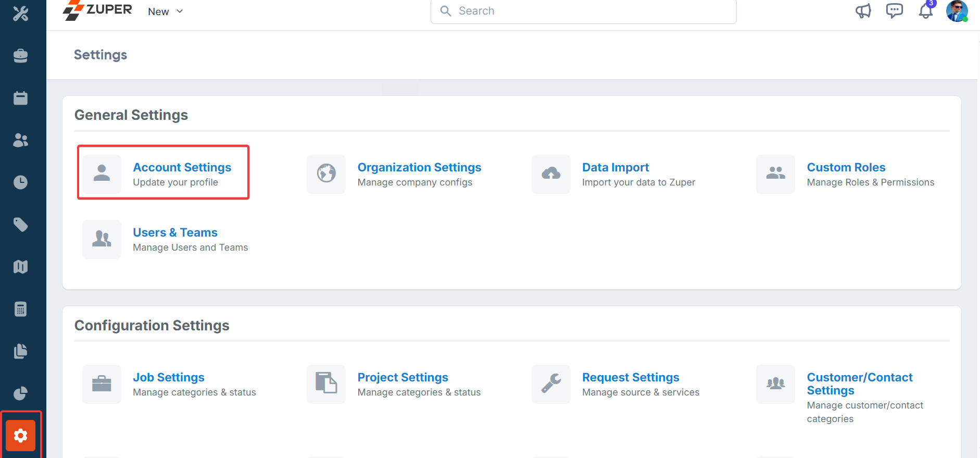Viewport: 980px width, 458px height.
Task: Click the settings gear icon in sidebar
Action: click(x=20, y=435)
